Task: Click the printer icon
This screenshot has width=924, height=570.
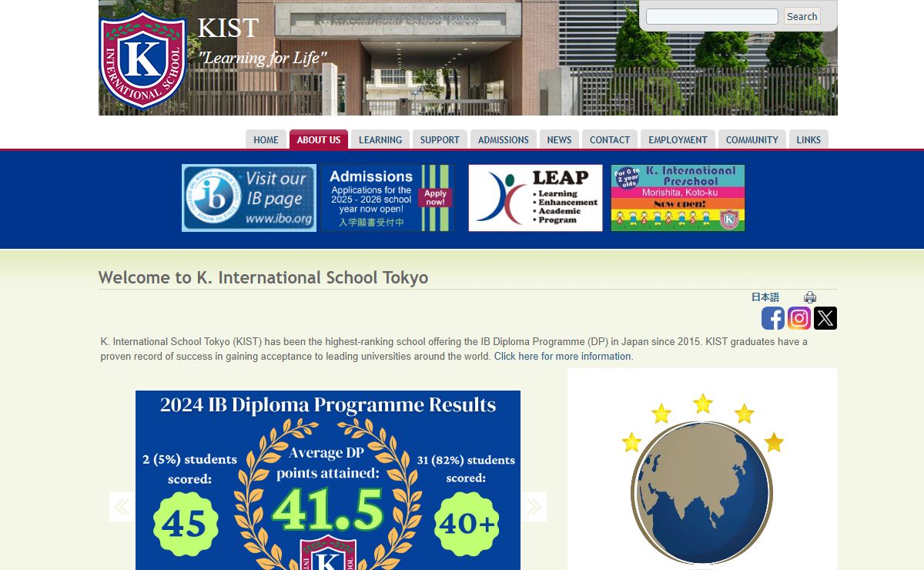Action: [x=810, y=297]
